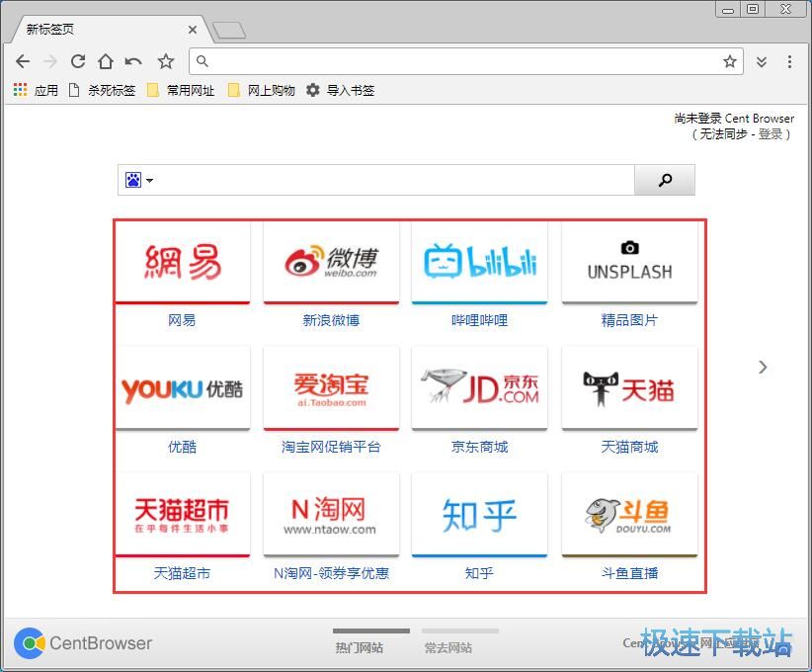
Task: Click the forward navigation arrow
Action: coord(50,61)
